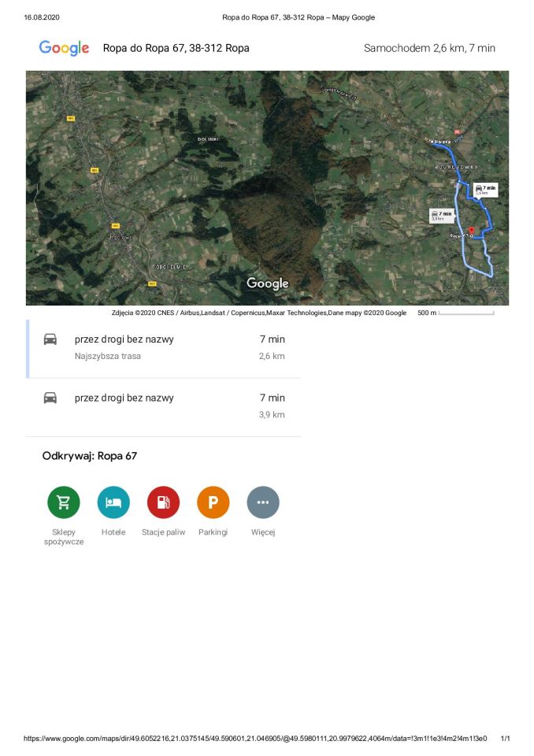Image resolution: width=534 pixels, height=756 pixels.
Task: Open the Google Maps URL at page bottom
Action: click(x=255, y=738)
